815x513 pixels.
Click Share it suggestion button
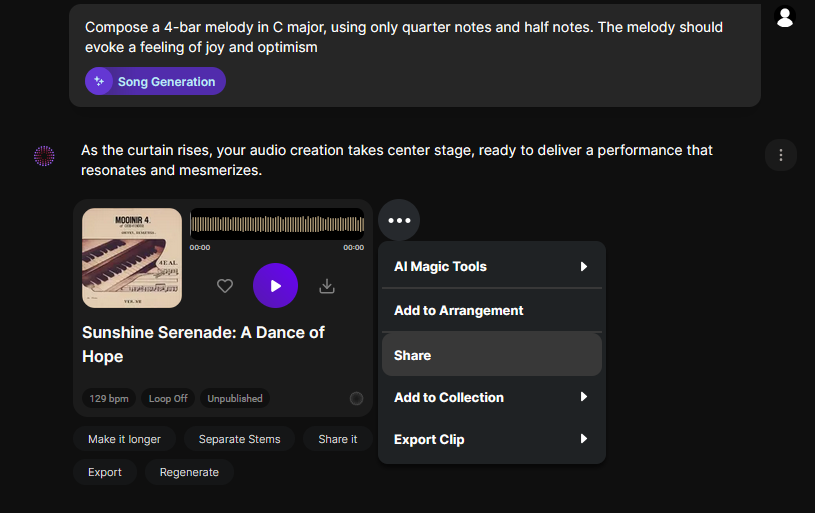pyautogui.click(x=338, y=439)
